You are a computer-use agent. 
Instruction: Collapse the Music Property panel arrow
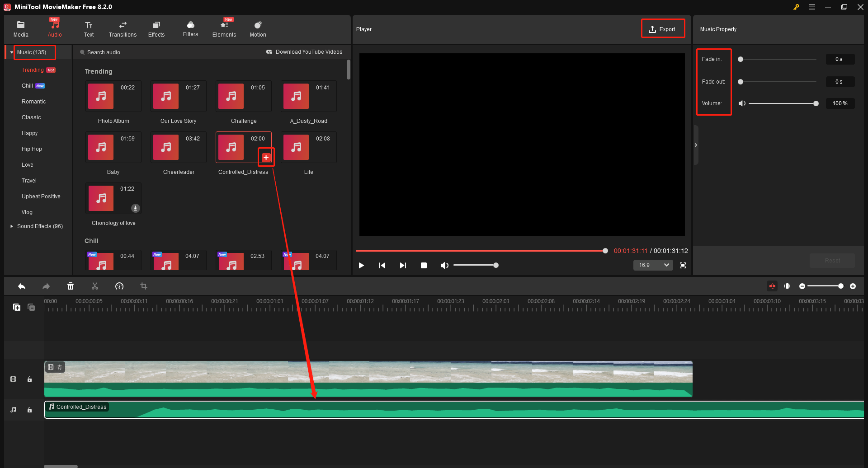click(696, 145)
